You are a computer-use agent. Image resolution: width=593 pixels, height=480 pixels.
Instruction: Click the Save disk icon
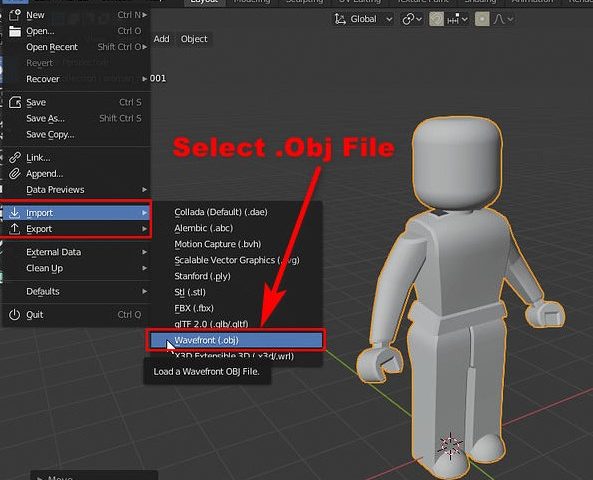(15, 103)
